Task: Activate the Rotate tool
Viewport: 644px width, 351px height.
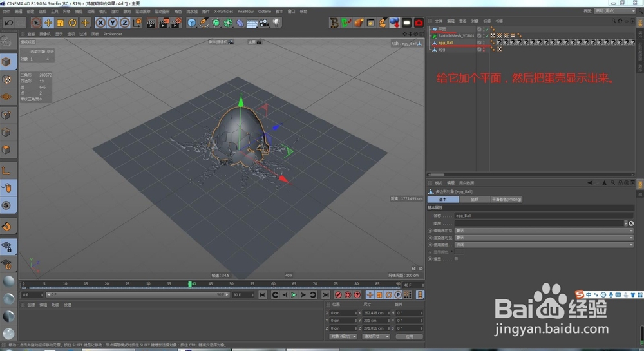Action: pos(73,23)
